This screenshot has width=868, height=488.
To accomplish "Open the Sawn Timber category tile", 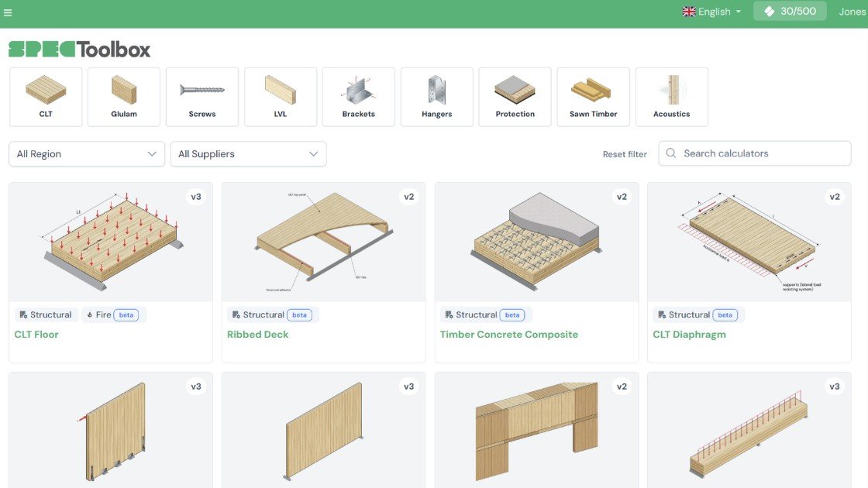I will coord(594,97).
